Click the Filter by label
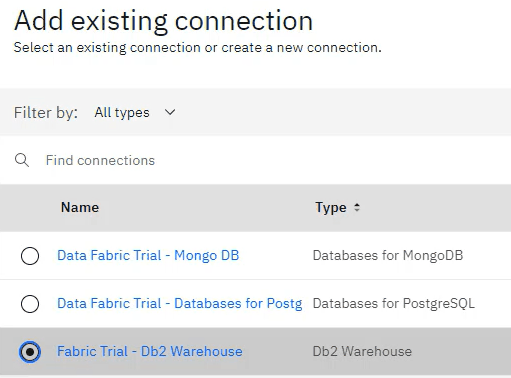This screenshot has height=378, width=511. click(46, 112)
